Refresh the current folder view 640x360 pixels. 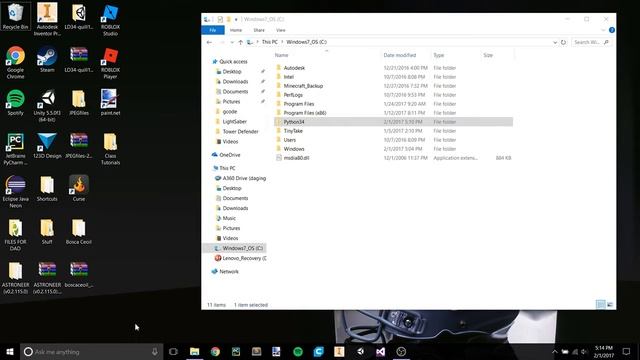point(563,42)
